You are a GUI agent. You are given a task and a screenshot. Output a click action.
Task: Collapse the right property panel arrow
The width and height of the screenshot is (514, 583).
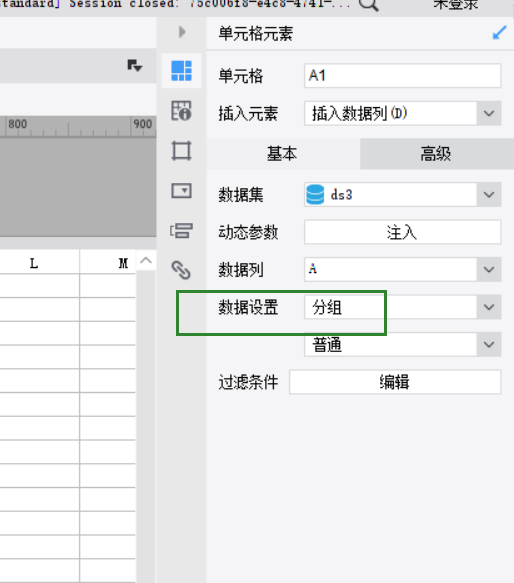point(182,32)
